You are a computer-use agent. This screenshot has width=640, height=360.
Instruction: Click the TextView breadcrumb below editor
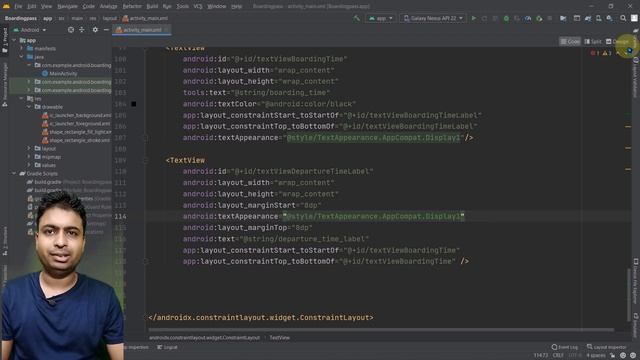pos(280,338)
